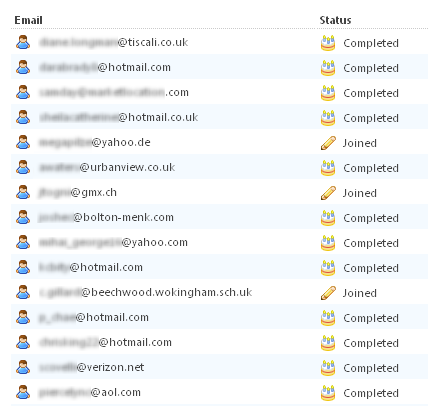
Task: Click the pencil Joined icon for gmx.ch
Action: point(328,193)
